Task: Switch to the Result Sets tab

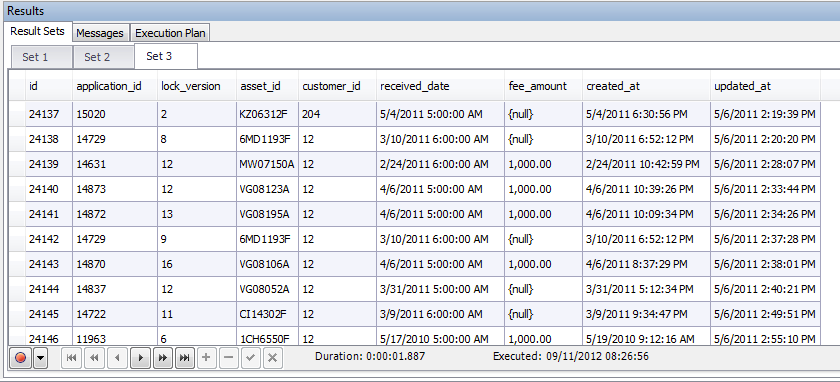Action: coord(38,31)
